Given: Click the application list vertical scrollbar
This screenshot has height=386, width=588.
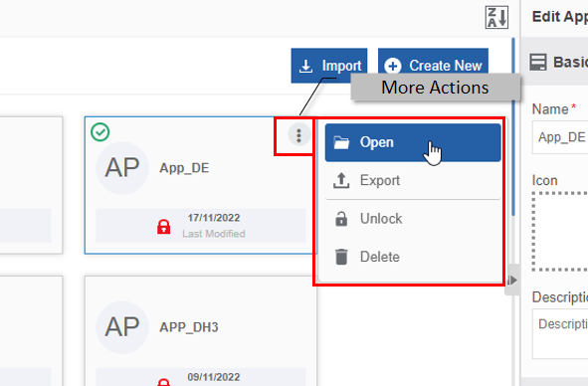Looking at the screenshot, I should pos(513,126).
